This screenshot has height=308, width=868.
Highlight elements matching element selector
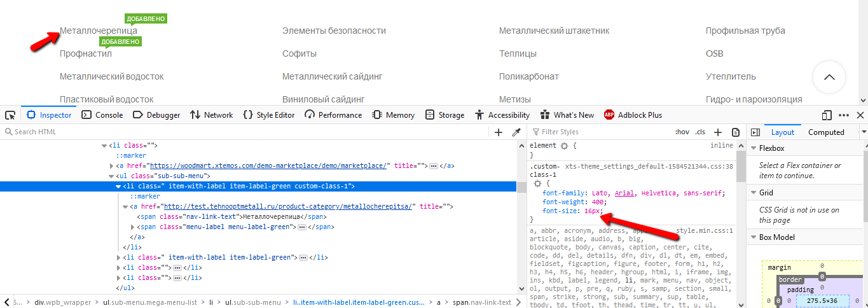[563, 146]
